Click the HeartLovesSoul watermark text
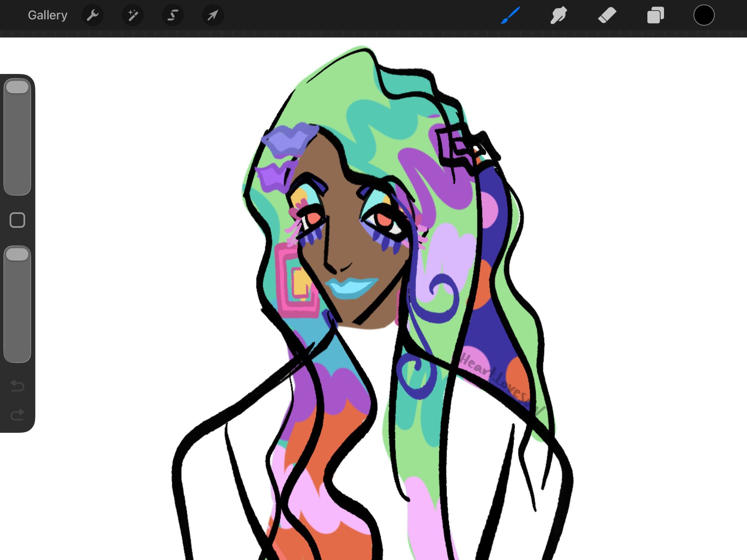Viewport: 747px width, 560px height. 500,381
